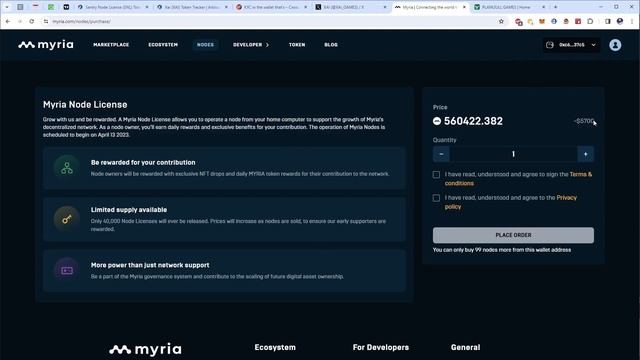
Task: Open the wallet address dropdown
Action: tap(571, 45)
